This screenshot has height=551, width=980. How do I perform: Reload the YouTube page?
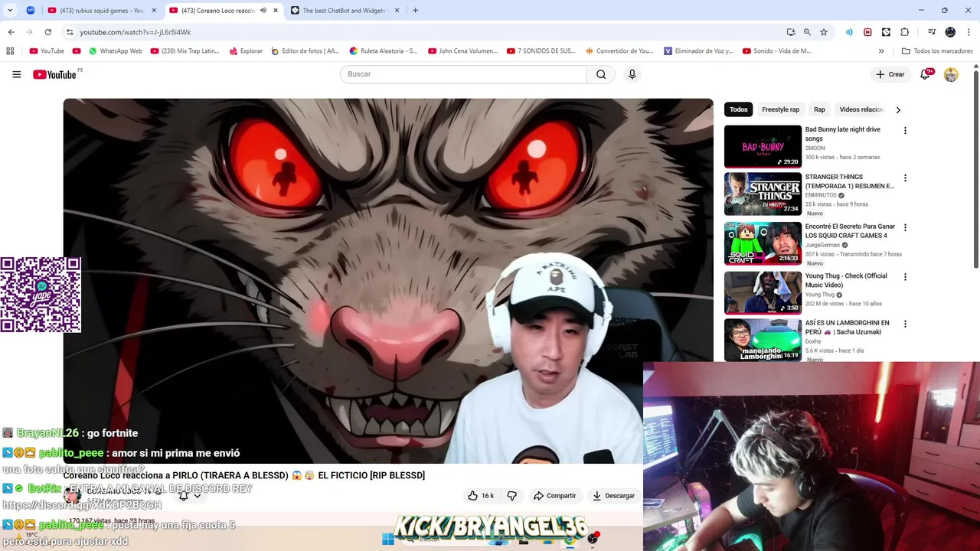[x=47, y=32]
